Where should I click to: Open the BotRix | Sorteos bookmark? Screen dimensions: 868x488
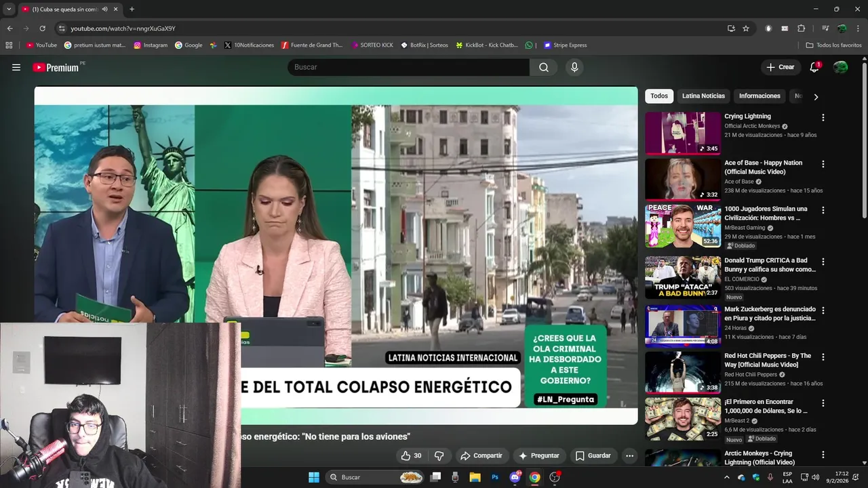click(425, 45)
